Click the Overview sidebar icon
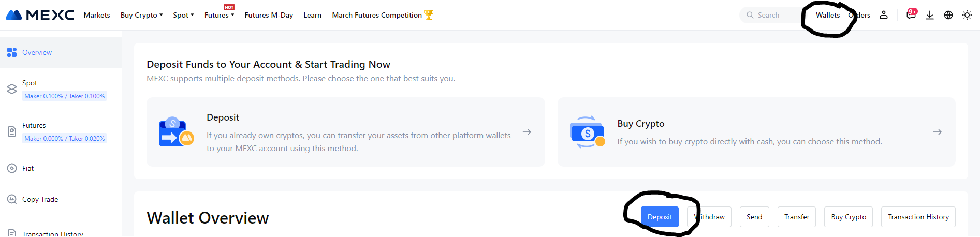 point(12,52)
